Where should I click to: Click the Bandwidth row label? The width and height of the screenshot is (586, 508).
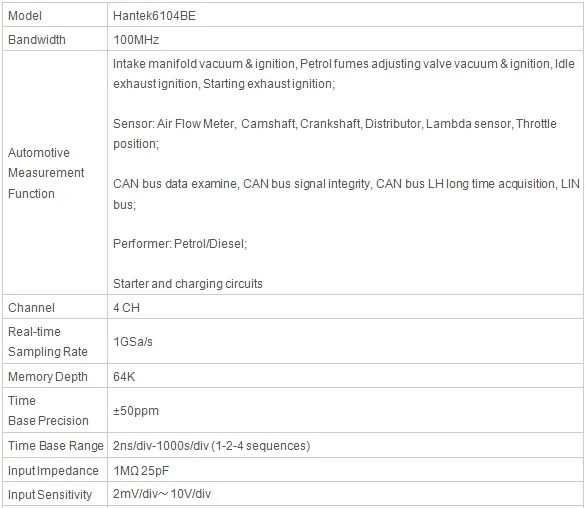point(37,40)
